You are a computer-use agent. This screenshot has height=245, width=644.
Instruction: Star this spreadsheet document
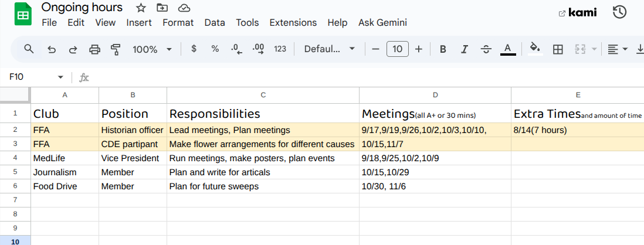(x=141, y=8)
